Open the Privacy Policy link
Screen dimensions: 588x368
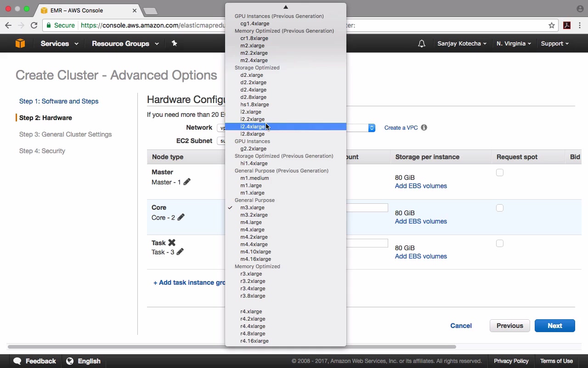pos(511,361)
